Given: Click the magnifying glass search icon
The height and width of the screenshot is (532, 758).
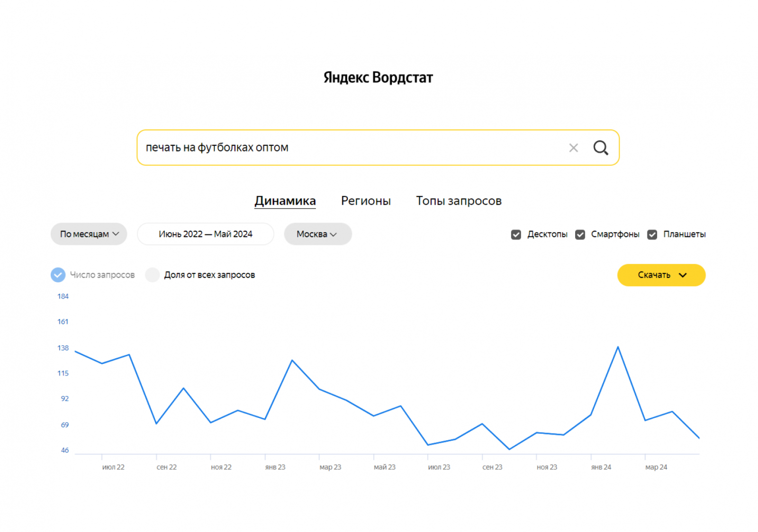Looking at the screenshot, I should click(600, 148).
